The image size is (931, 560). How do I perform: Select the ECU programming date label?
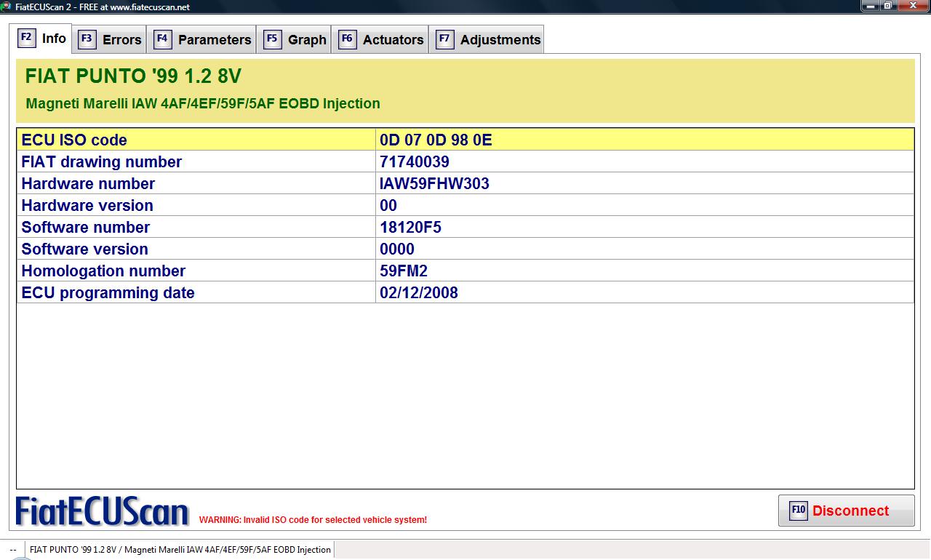click(108, 292)
